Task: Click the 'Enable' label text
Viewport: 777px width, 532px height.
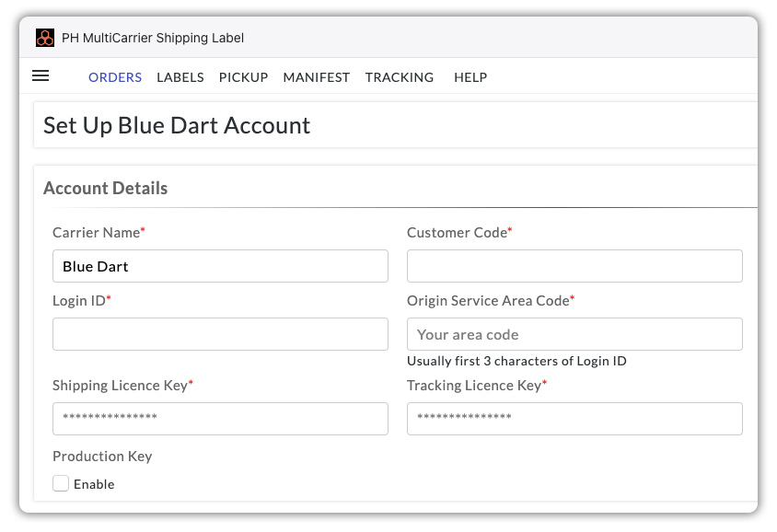Action: (x=94, y=484)
